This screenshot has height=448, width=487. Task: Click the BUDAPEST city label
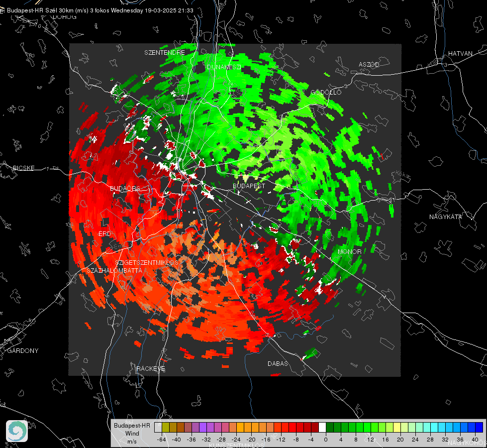(x=249, y=186)
